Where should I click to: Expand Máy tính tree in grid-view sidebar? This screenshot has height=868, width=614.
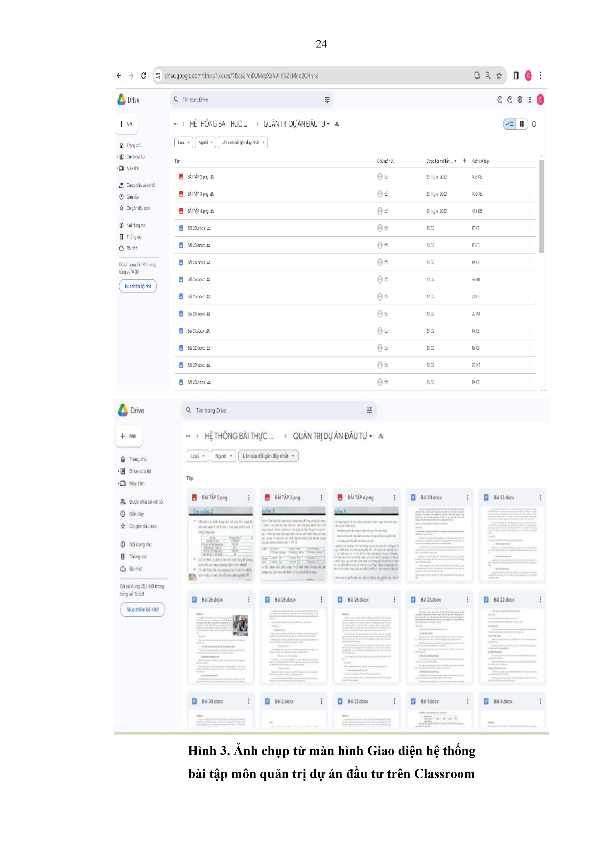point(118,483)
